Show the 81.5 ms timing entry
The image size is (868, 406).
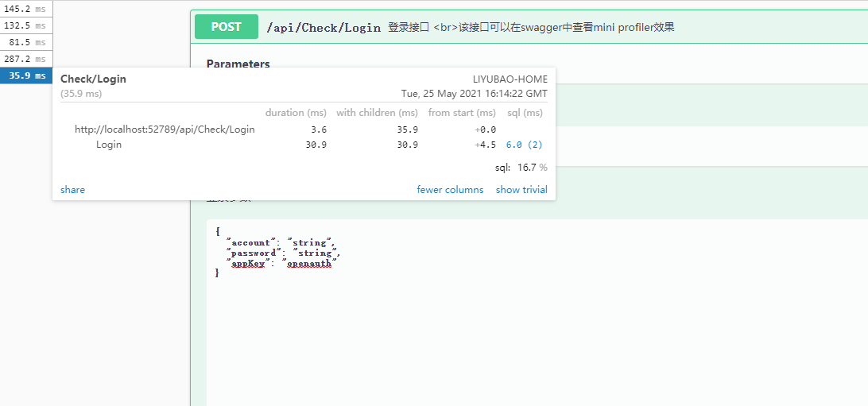(x=25, y=42)
